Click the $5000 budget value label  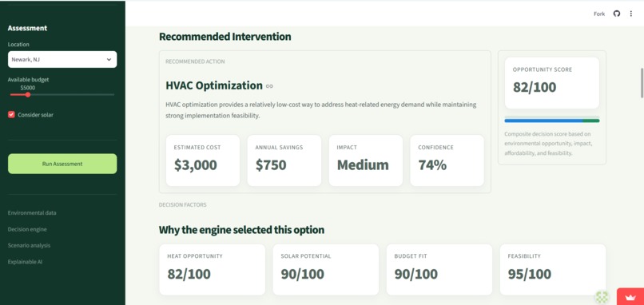coord(27,88)
